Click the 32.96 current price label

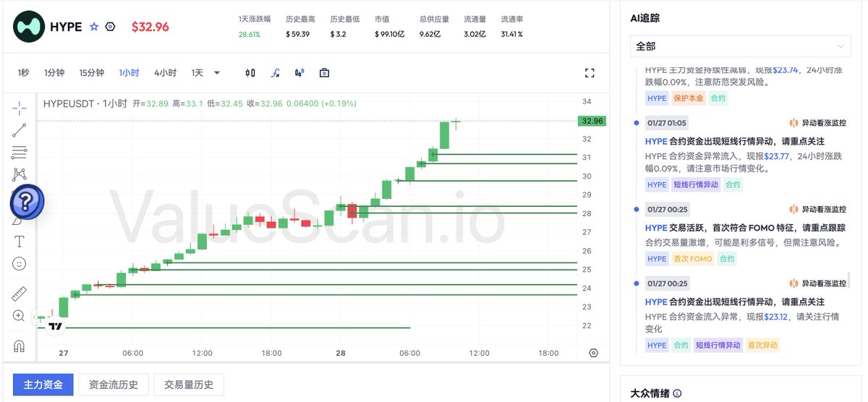tap(592, 121)
